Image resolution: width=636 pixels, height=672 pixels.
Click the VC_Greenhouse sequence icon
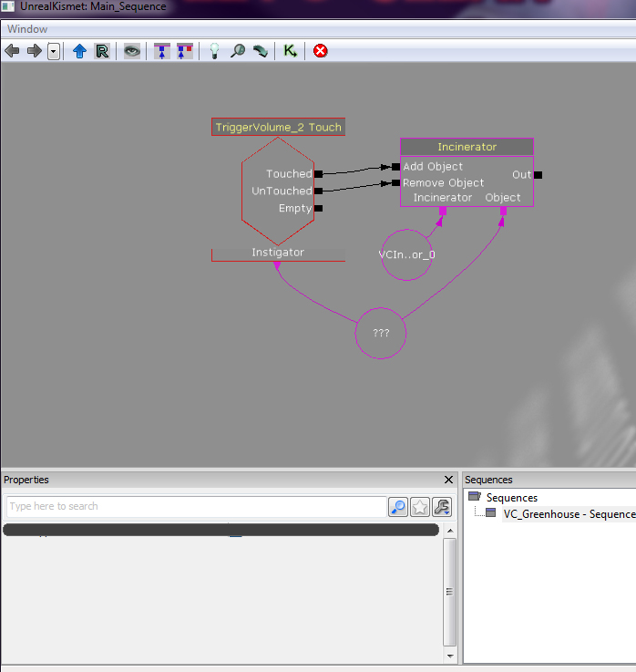click(x=491, y=512)
